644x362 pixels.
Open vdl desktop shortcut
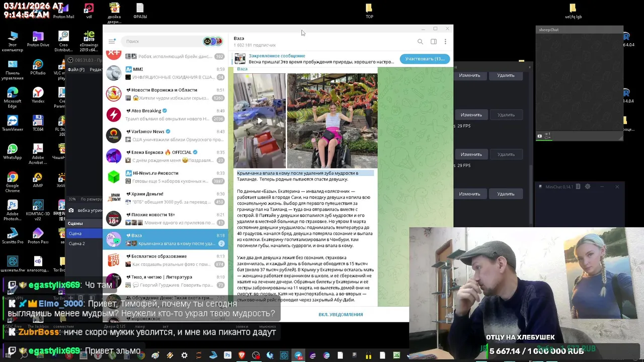point(89,11)
